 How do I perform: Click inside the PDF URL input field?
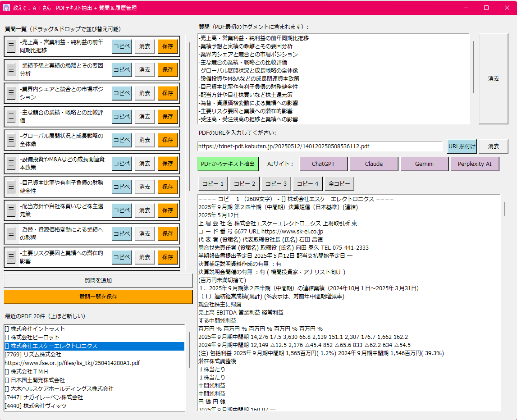[320, 146]
